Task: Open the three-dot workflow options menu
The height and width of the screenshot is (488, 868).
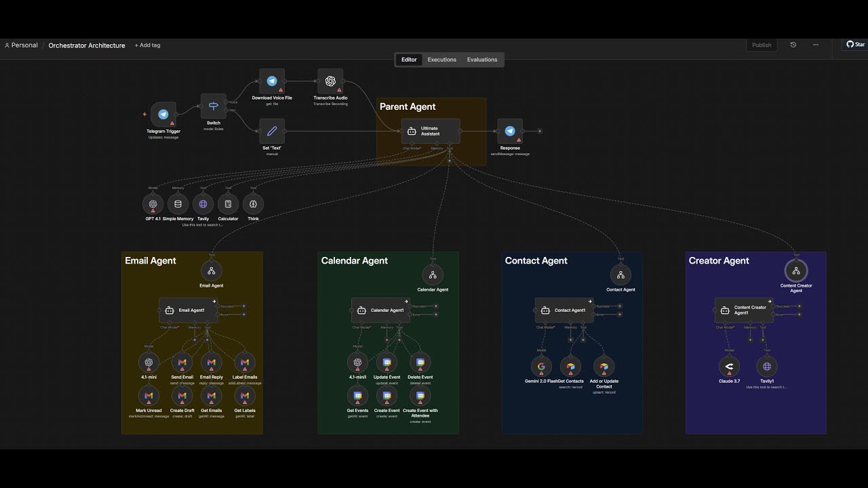Action: coord(816,45)
